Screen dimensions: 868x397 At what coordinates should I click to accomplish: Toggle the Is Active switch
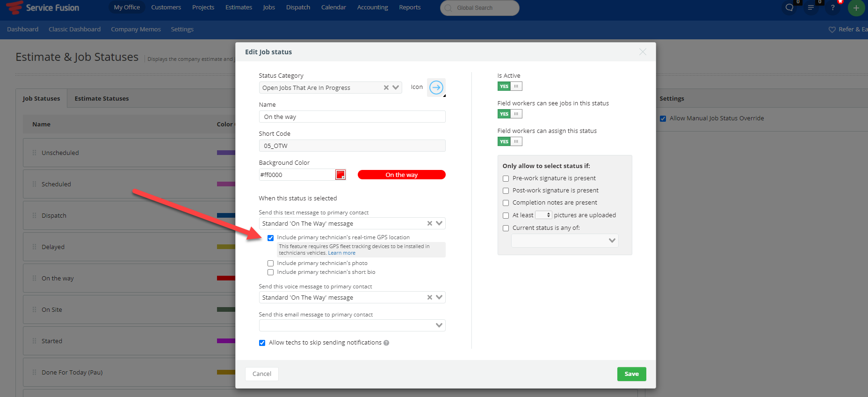(509, 86)
